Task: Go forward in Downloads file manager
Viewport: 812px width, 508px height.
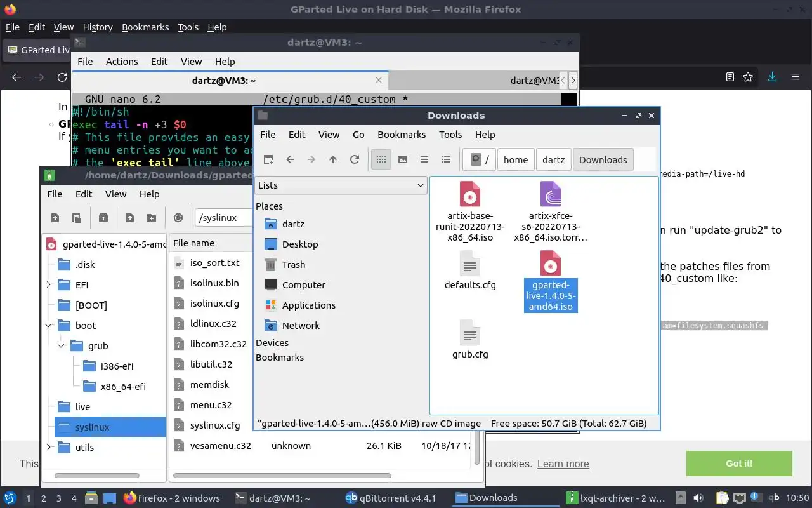Action: tap(311, 159)
